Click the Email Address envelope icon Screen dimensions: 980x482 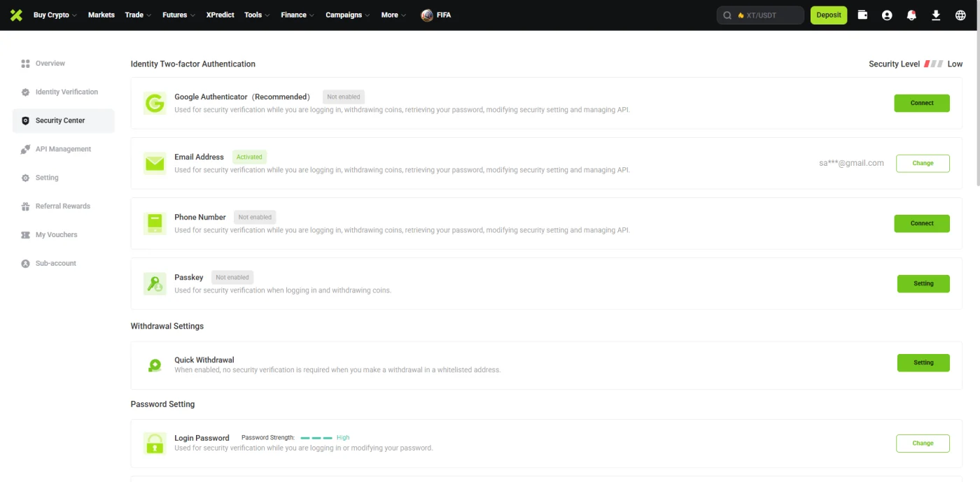pyautogui.click(x=155, y=164)
